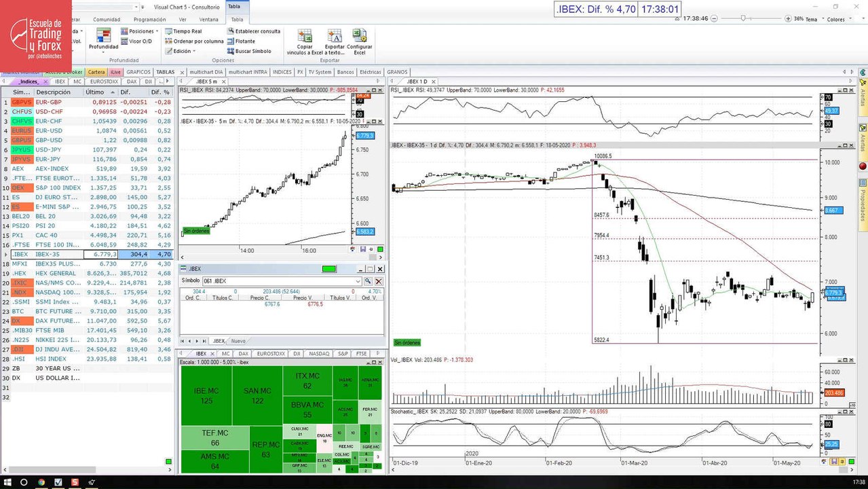Image resolution: width=868 pixels, height=489 pixels.
Task: Open the Profundidad depth tool
Action: (x=103, y=40)
